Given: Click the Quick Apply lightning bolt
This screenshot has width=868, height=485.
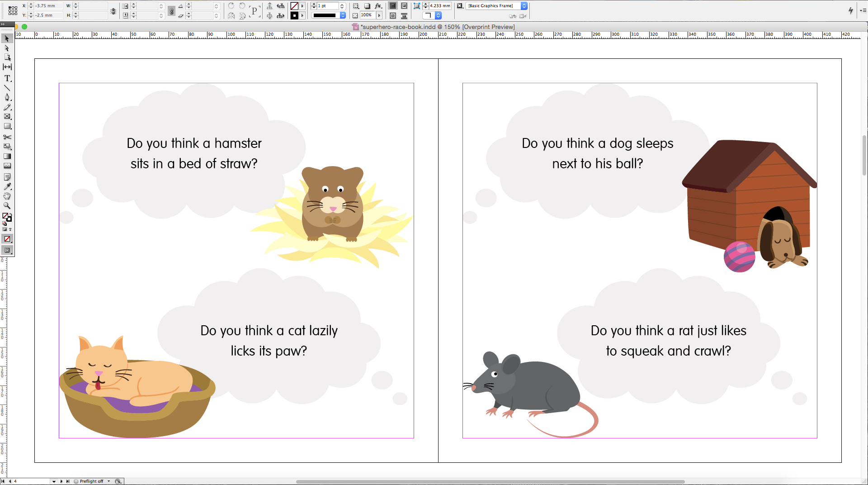Looking at the screenshot, I should point(850,10).
